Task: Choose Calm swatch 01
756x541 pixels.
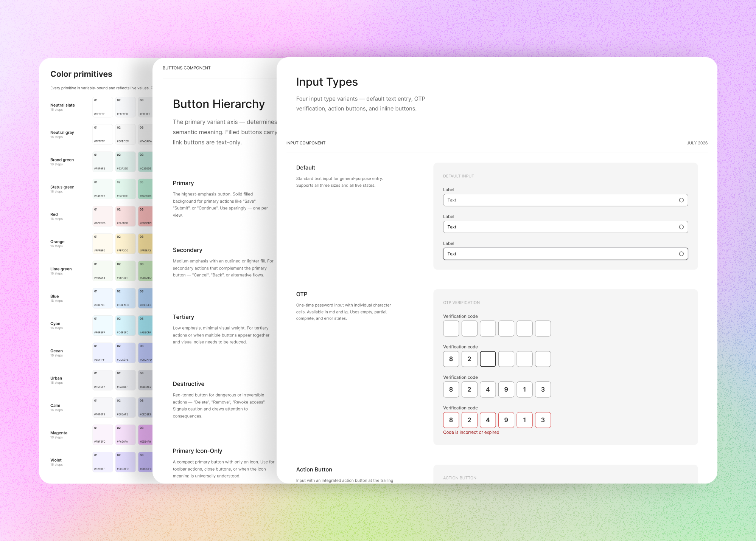Action: coord(103,407)
